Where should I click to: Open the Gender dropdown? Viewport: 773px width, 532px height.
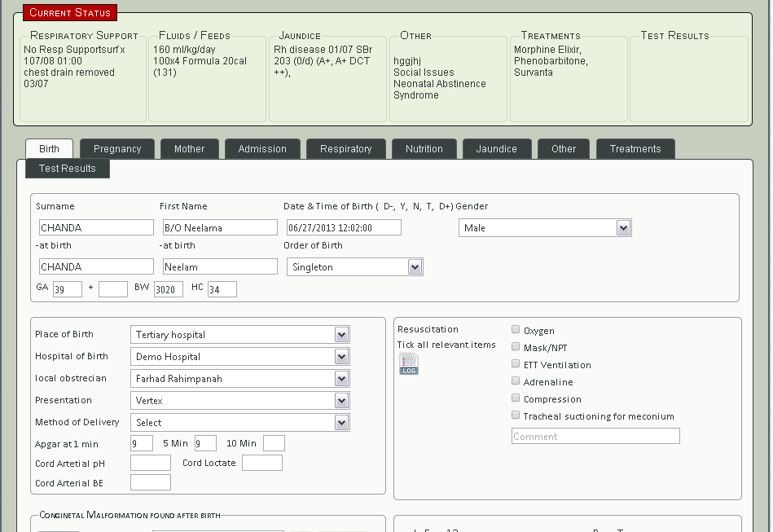click(x=545, y=228)
